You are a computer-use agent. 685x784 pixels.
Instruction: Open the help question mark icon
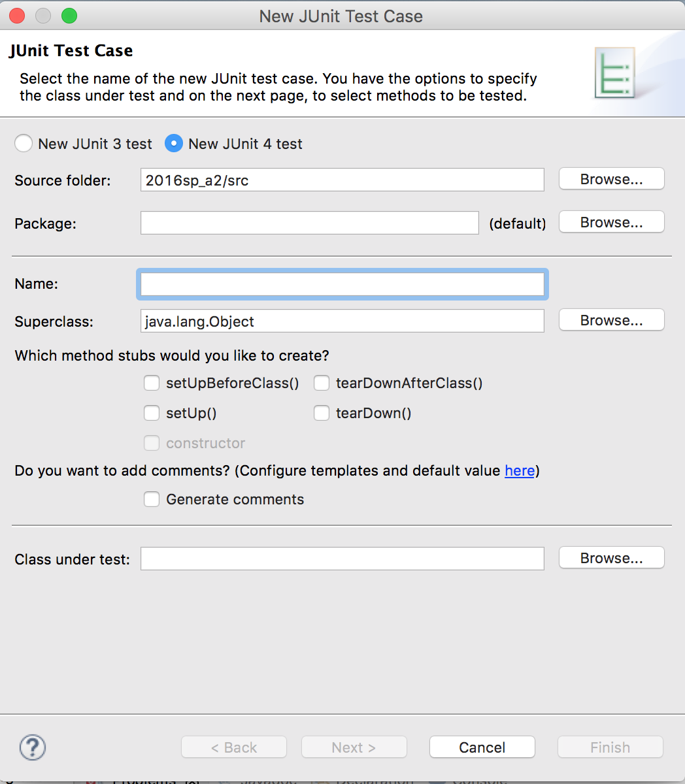click(x=32, y=747)
